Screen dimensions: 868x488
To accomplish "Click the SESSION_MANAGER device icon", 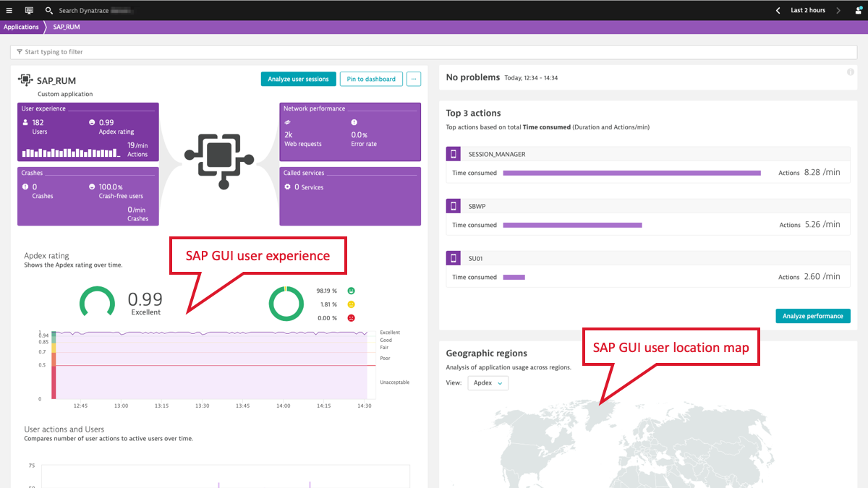I will pyautogui.click(x=454, y=154).
